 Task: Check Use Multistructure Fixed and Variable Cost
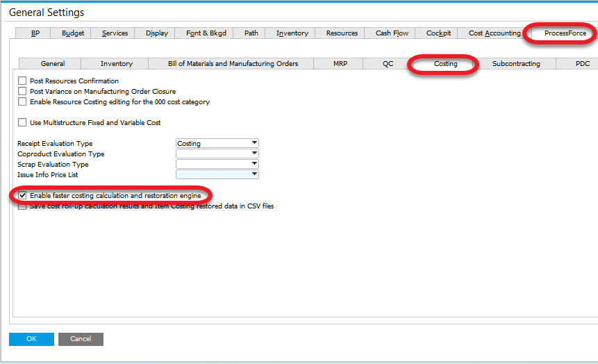click(23, 123)
